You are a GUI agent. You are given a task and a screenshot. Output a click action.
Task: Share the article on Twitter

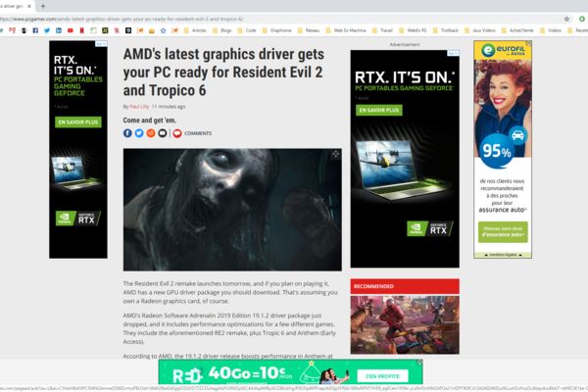pos(139,133)
